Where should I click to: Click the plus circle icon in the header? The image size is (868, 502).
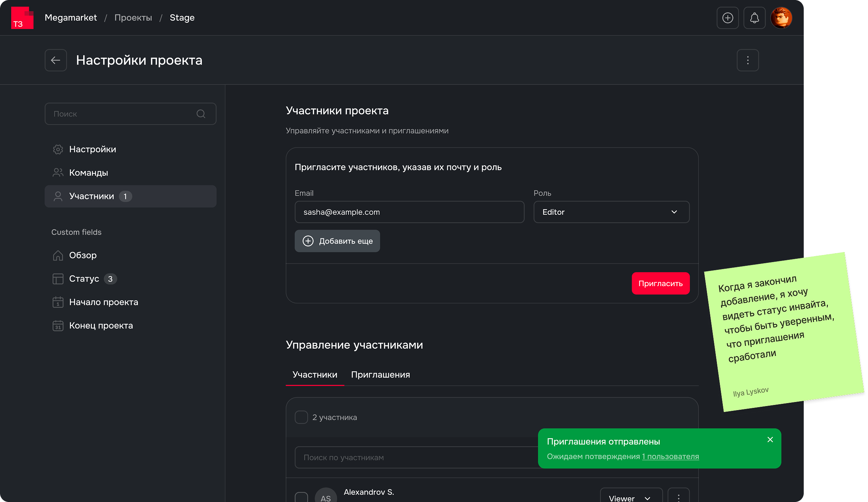pyautogui.click(x=727, y=18)
